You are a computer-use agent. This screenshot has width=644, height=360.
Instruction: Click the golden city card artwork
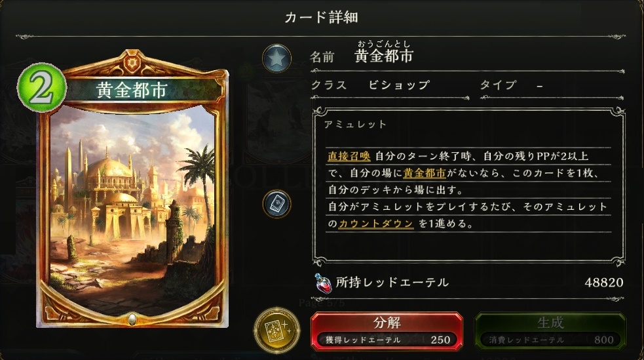click(x=132, y=210)
